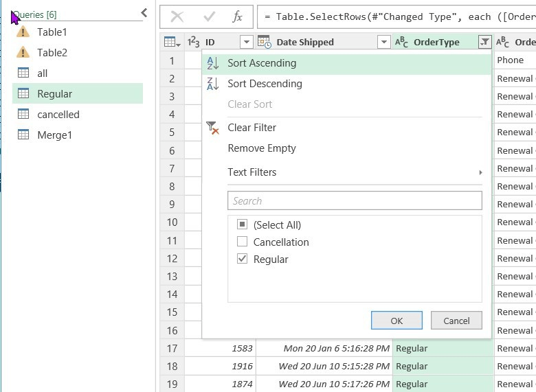The image size is (536, 392).
Task: Select the OrderType column header
Action: [x=436, y=42]
